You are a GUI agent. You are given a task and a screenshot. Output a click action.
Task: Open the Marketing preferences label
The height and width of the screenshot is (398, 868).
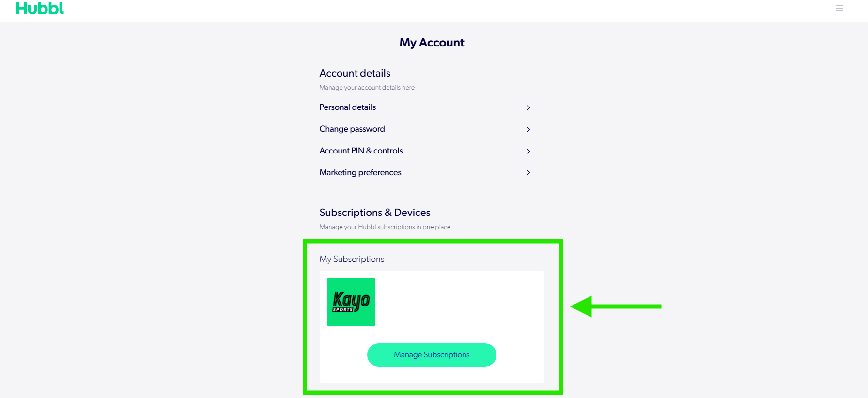tap(360, 173)
